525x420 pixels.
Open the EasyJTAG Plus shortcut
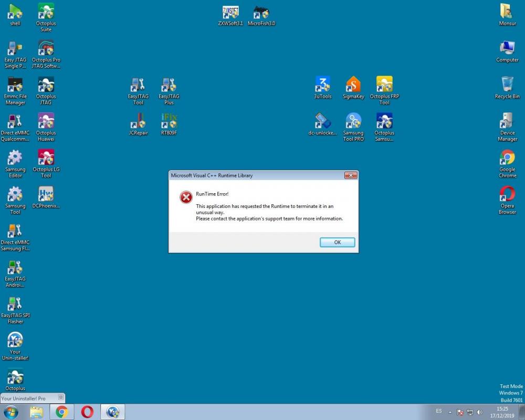169,86
